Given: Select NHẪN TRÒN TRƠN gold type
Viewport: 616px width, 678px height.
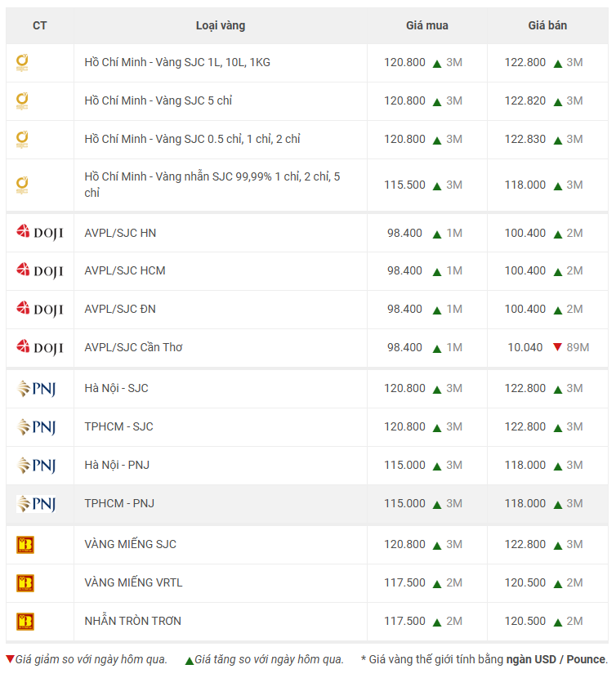Looking at the screenshot, I should pyautogui.click(x=133, y=621).
